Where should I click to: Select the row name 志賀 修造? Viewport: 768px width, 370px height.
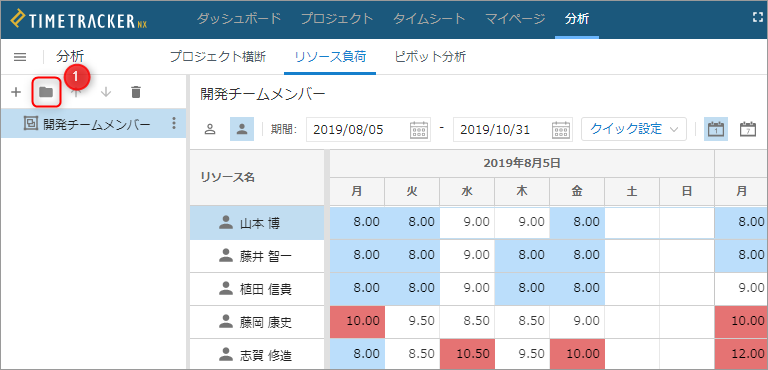(x=265, y=355)
